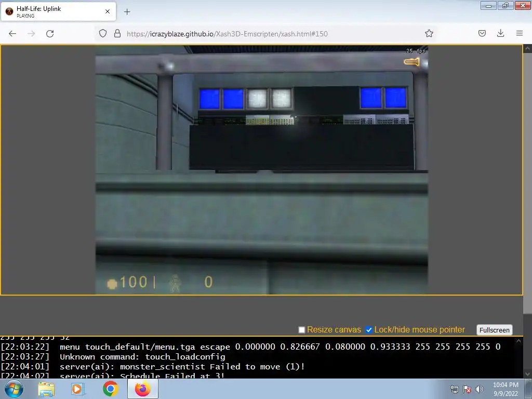The width and height of the screenshot is (532, 399).
Task: Click the 25 fps counter
Action: [x=416, y=51]
